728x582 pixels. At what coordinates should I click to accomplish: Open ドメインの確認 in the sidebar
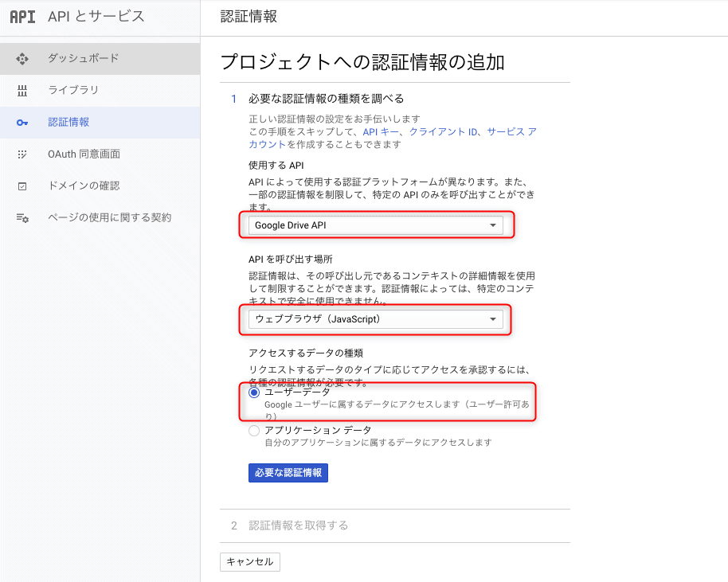point(84,186)
